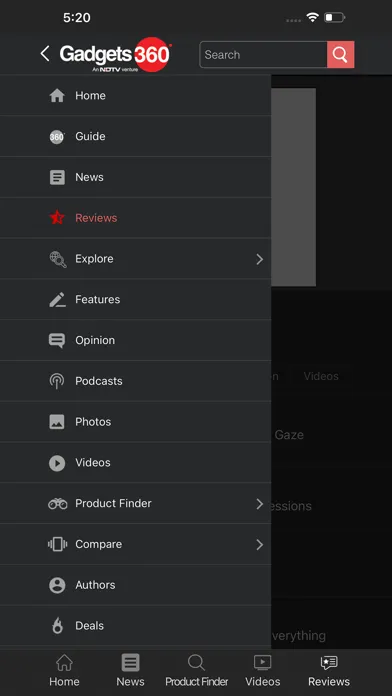Switch to News tab in bottom bar

point(131,670)
